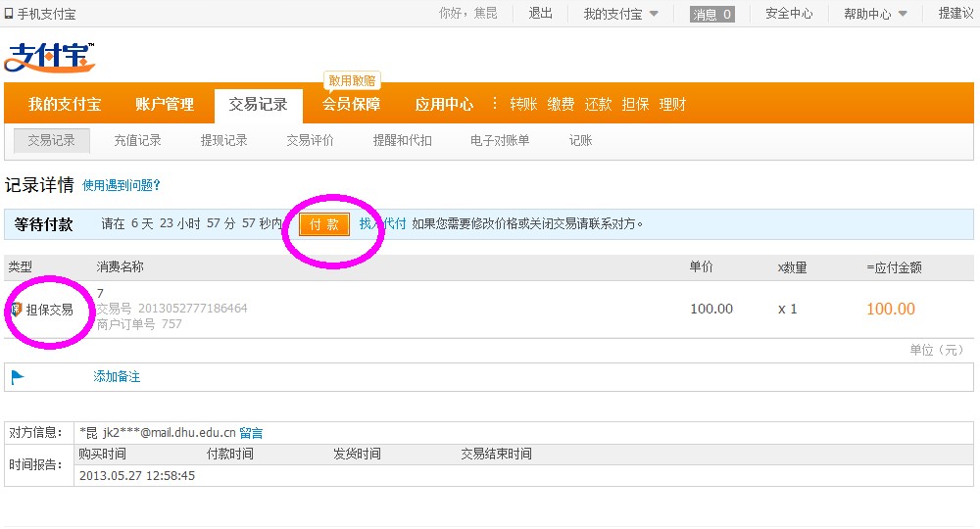Select the 我的支付宝 orange nav tab

(x=65, y=104)
